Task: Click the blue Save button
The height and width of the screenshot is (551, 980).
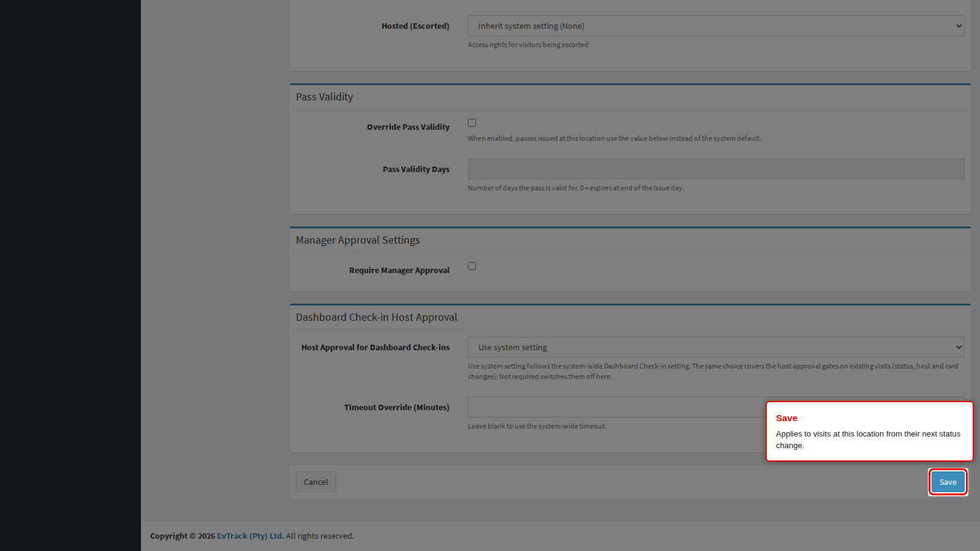Action: pos(948,482)
